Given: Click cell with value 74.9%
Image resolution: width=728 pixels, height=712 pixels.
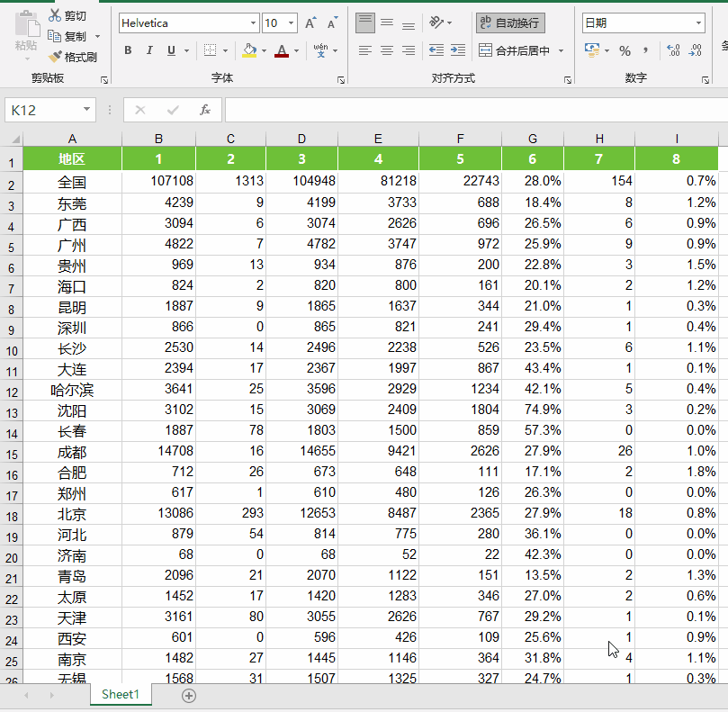Looking at the screenshot, I should tap(533, 410).
